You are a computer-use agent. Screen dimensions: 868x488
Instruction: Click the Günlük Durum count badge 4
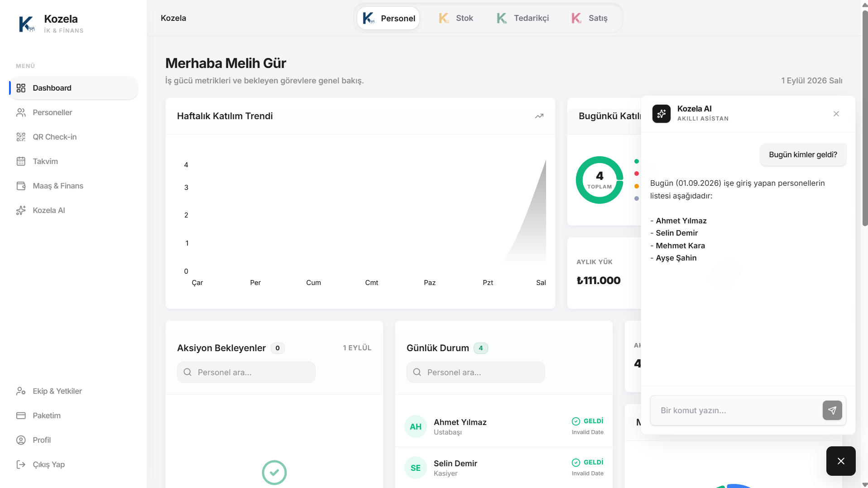point(480,348)
